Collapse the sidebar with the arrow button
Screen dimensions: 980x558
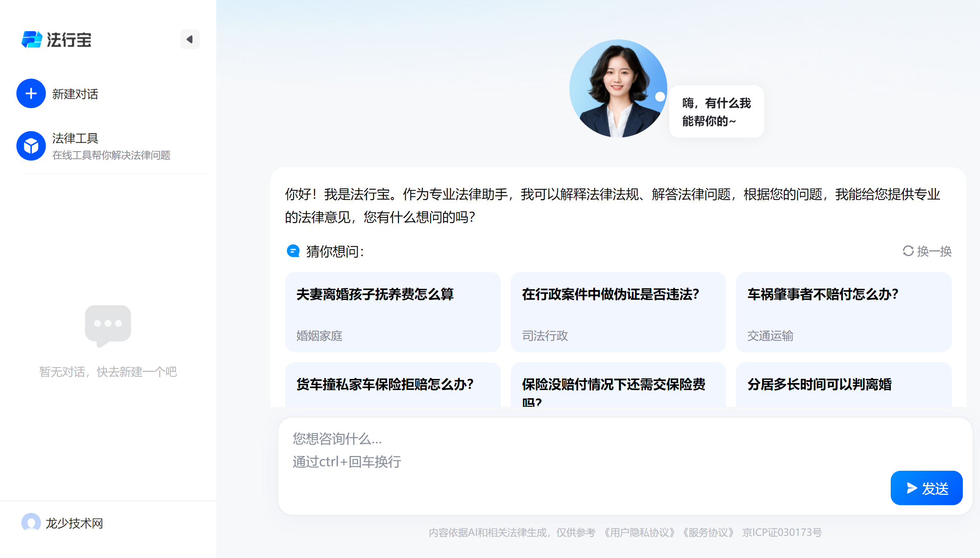(x=190, y=39)
